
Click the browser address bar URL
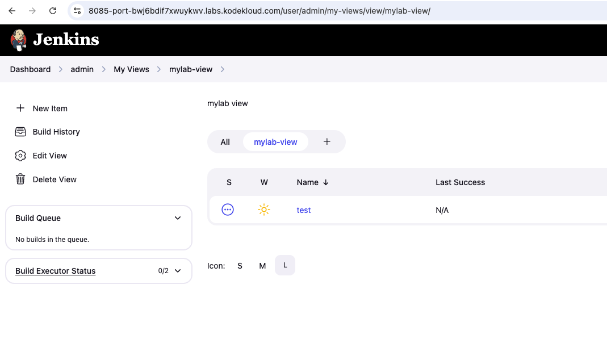pos(259,11)
